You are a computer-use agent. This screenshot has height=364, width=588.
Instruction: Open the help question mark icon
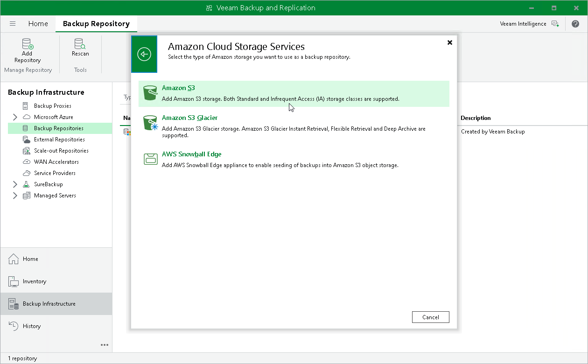coord(575,24)
